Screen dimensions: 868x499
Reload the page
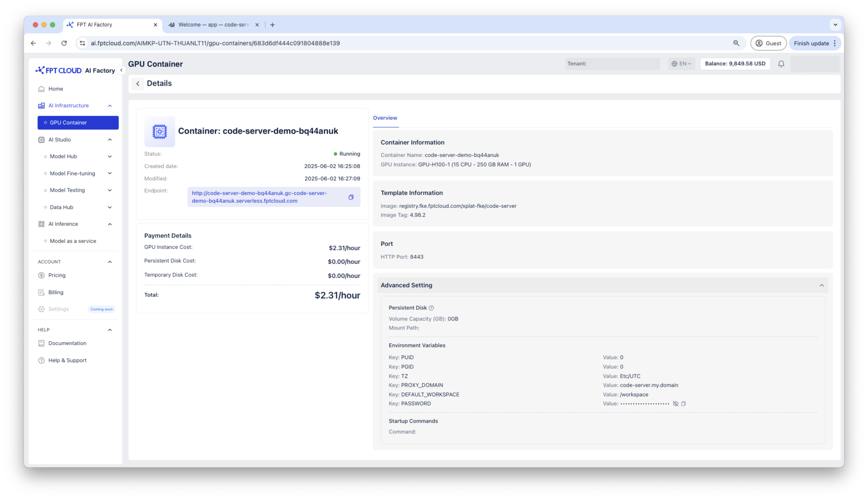[x=64, y=43]
